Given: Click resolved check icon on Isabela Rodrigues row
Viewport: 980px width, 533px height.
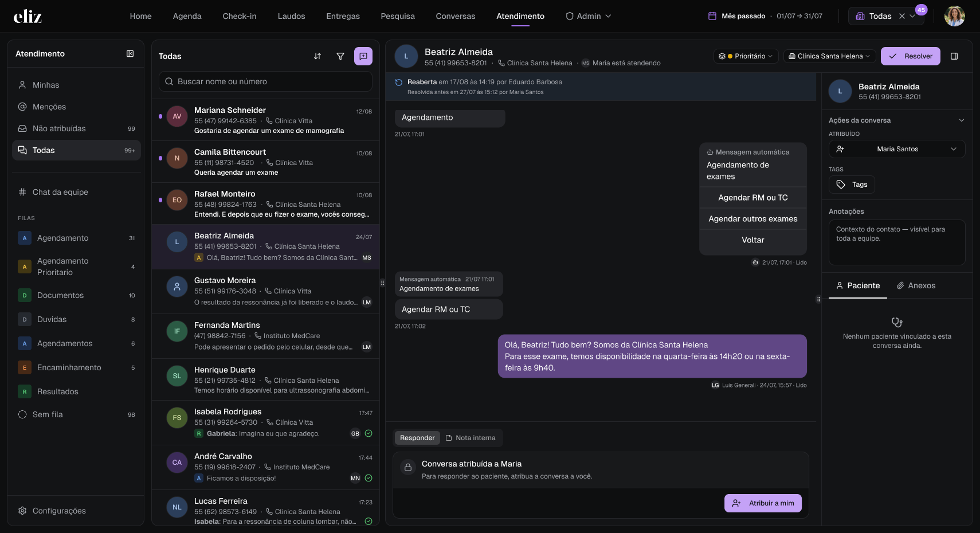Looking at the screenshot, I should pyautogui.click(x=369, y=433).
